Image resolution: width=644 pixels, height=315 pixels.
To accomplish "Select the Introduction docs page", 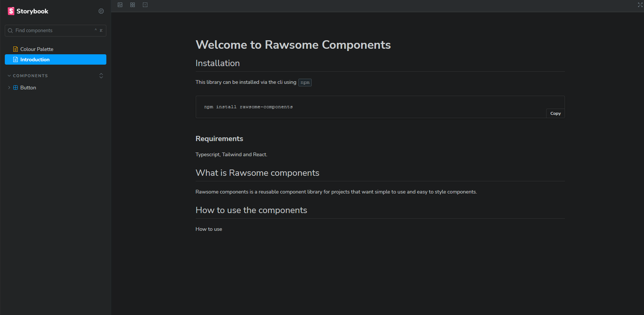I will tap(55, 59).
